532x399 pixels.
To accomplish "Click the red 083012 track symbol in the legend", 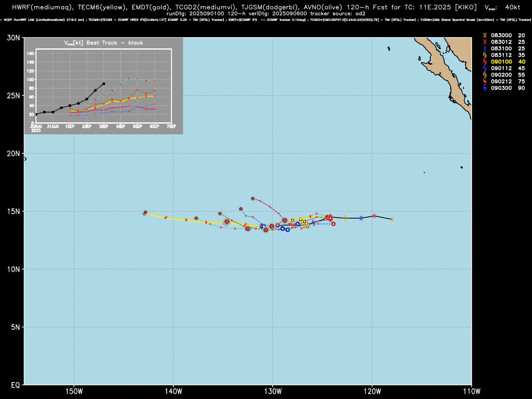I will pyautogui.click(x=485, y=42).
